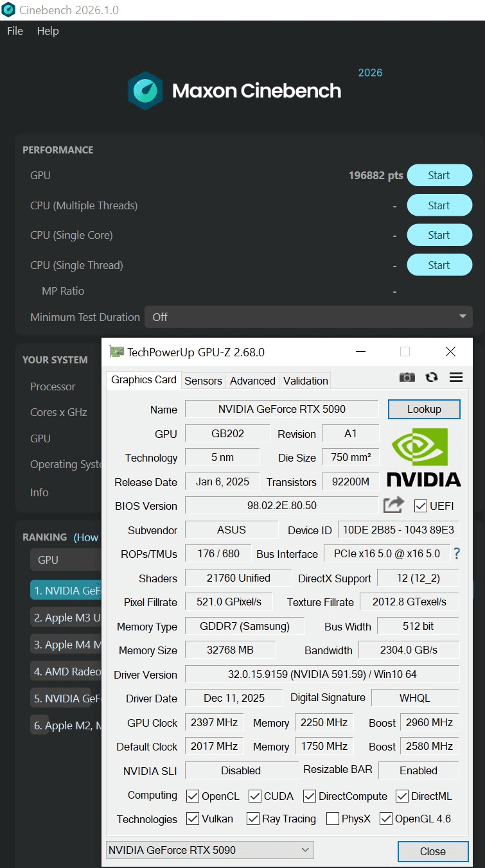Toggle the Ray Tracing checkbox
Image resolution: width=485 pixels, height=868 pixels.
(x=252, y=819)
